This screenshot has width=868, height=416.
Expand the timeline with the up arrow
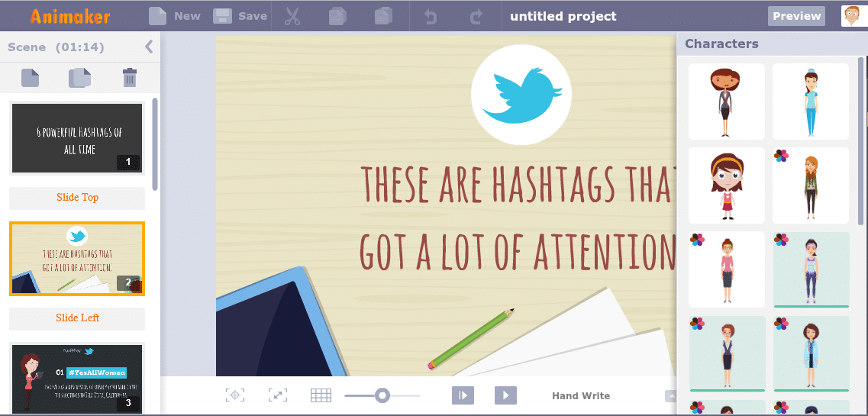670,395
